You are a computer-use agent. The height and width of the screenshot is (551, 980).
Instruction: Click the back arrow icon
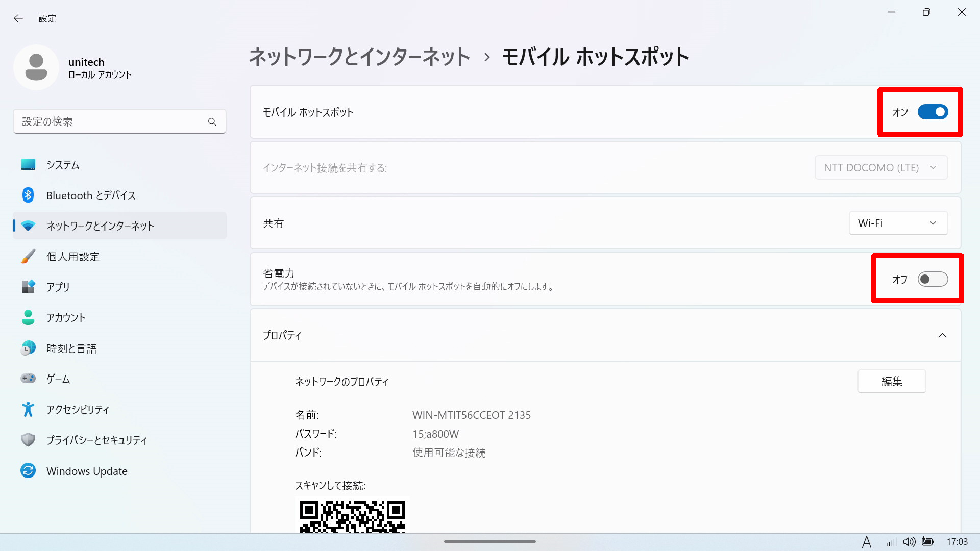pyautogui.click(x=18, y=18)
